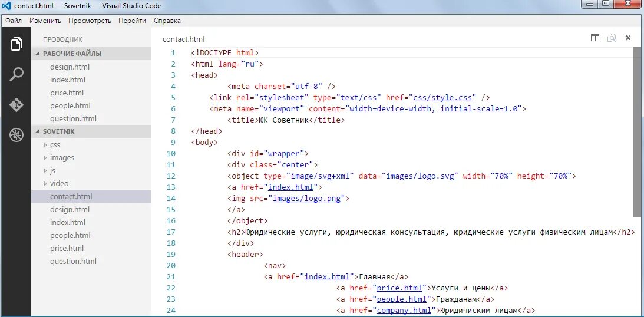Click the <nav> tag on line 20
This screenshot has height=317, width=644.
(x=275, y=265)
